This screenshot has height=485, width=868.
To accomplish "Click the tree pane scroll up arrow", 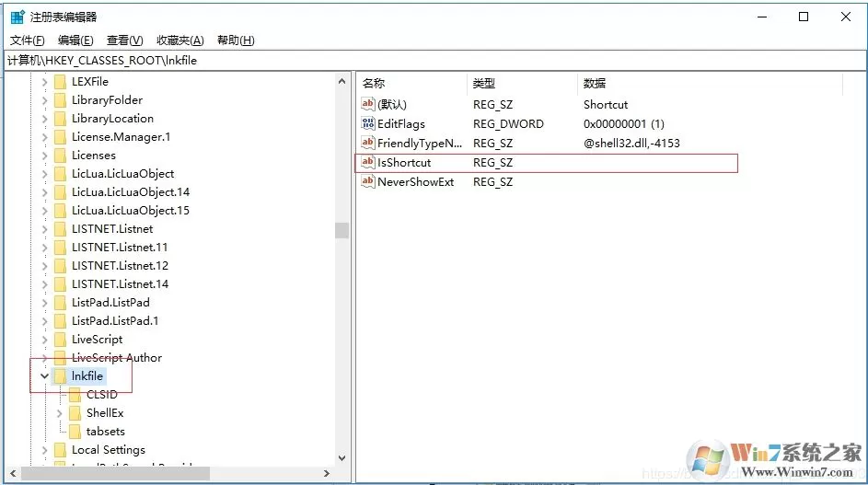I will point(341,81).
